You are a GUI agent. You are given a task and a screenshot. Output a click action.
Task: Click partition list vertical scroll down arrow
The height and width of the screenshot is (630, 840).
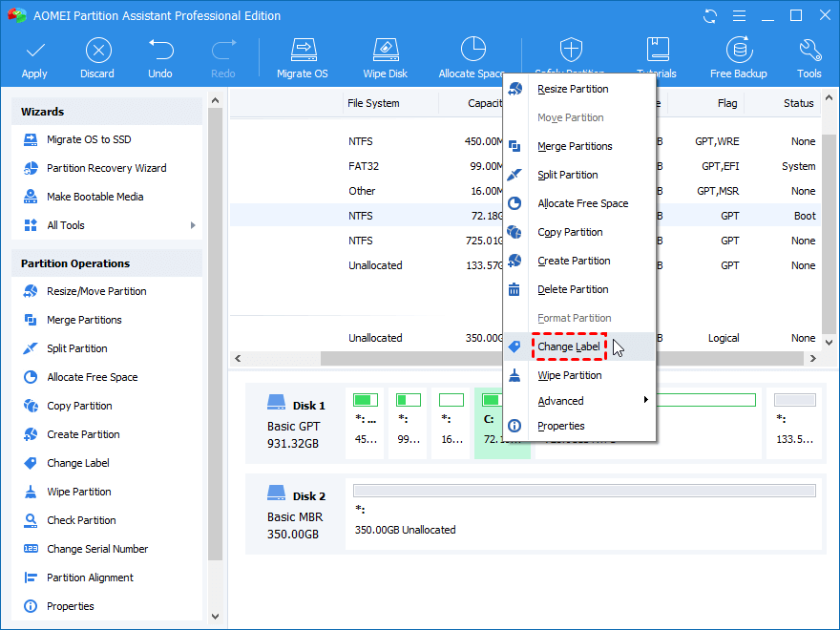(829, 343)
